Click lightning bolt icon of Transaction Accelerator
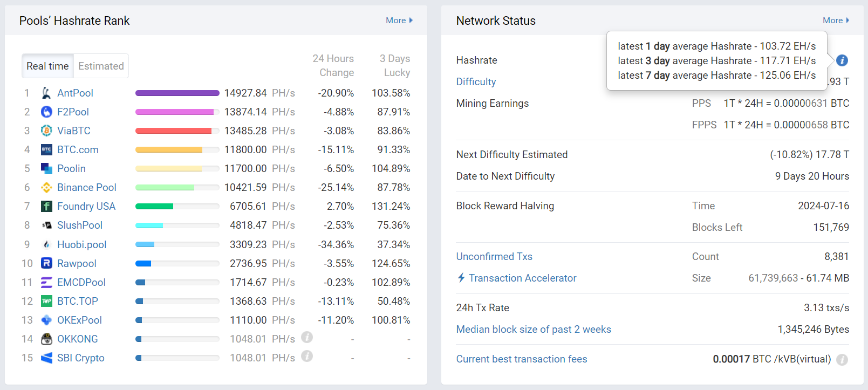868x390 pixels. (x=461, y=278)
